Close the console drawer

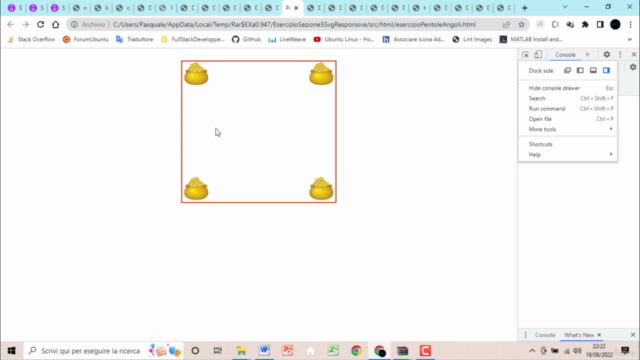click(x=633, y=335)
